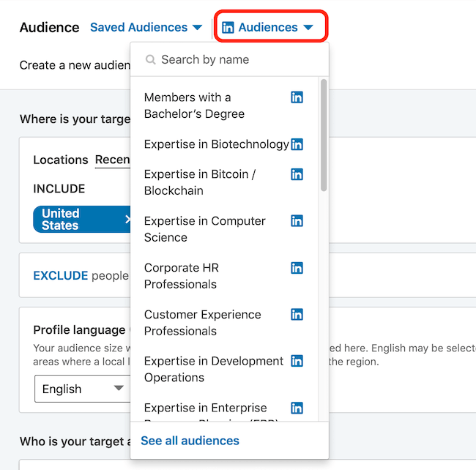The image size is (476, 470).
Task: Choose Corporate HR Professionals from list
Action: pyautogui.click(x=181, y=276)
